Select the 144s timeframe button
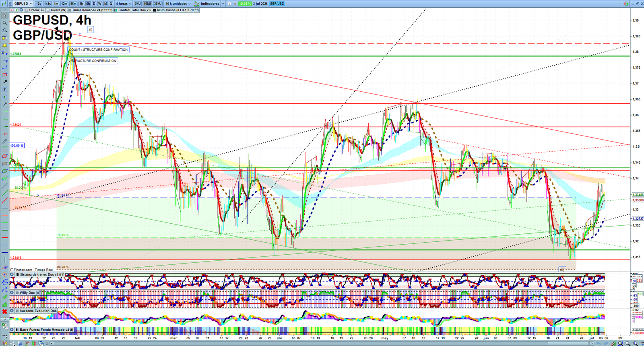Viewport: 644px width, 346px height. [47, 4]
